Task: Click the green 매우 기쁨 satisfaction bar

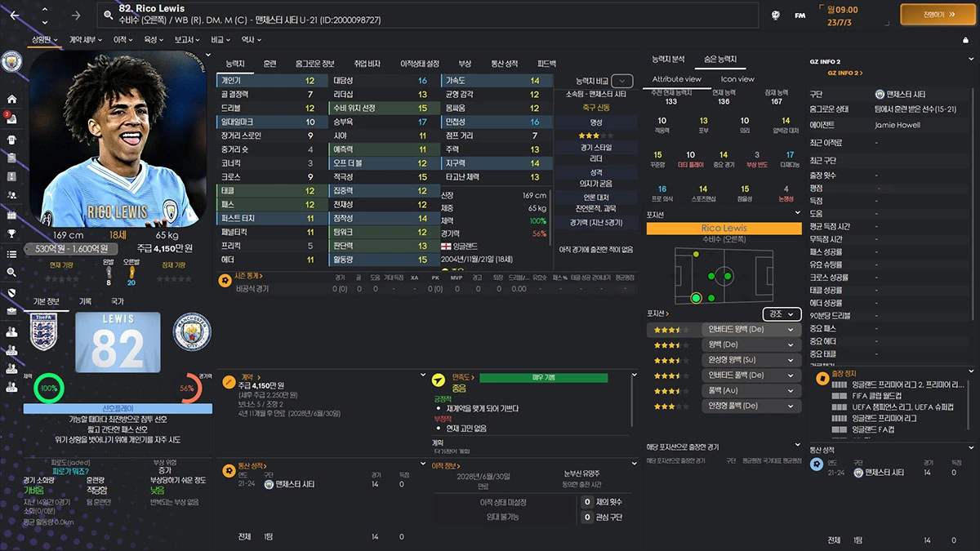Action: (543, 378)
